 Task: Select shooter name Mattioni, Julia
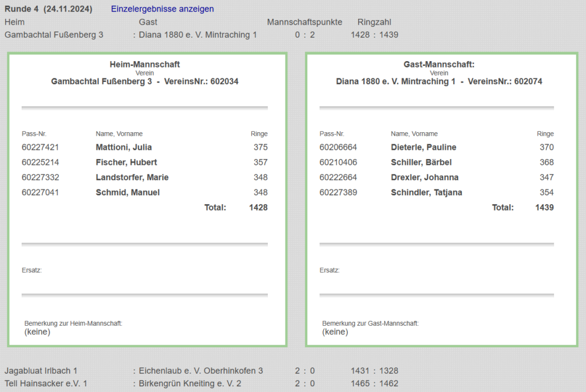tap(124, 148)
